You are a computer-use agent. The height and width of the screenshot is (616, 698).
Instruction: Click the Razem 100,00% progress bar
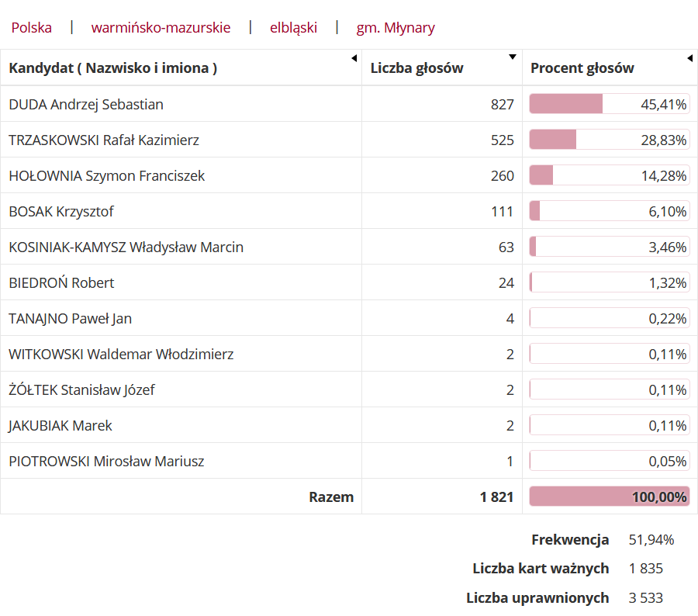tap(609, 497)
